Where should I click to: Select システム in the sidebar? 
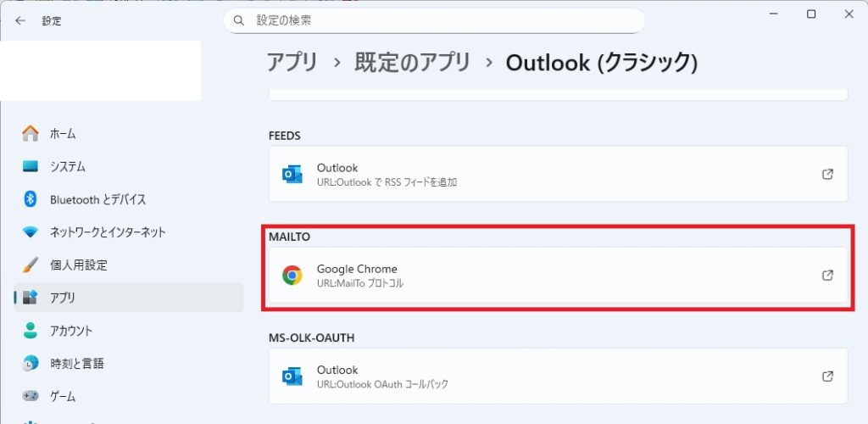67,166
